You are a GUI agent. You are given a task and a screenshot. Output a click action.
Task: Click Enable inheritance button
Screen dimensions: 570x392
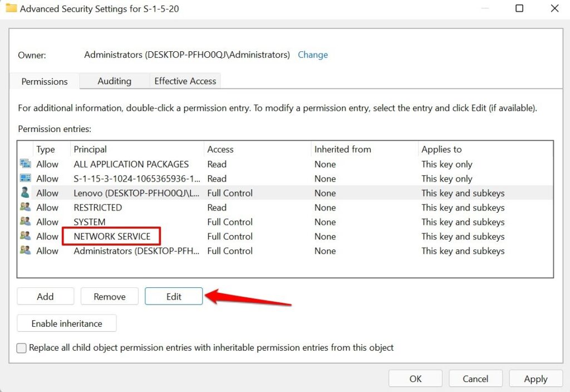point(67,324)
